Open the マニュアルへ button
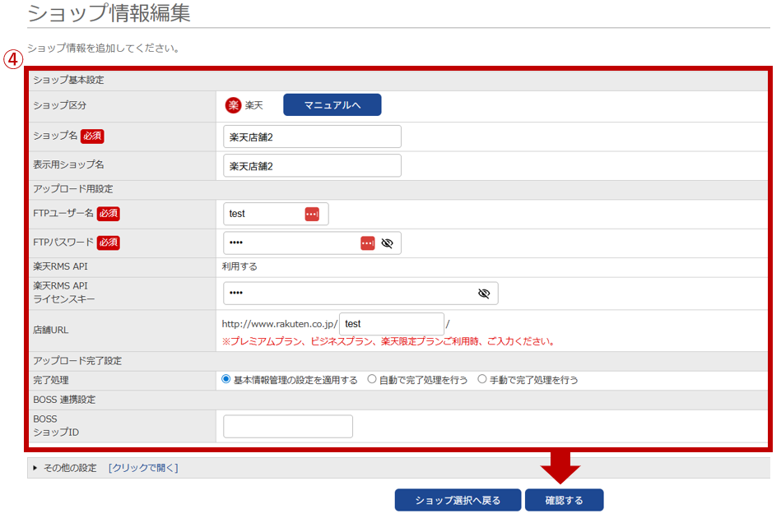The width and height of the screenshot is (781, 532). (x=332, y=105)
